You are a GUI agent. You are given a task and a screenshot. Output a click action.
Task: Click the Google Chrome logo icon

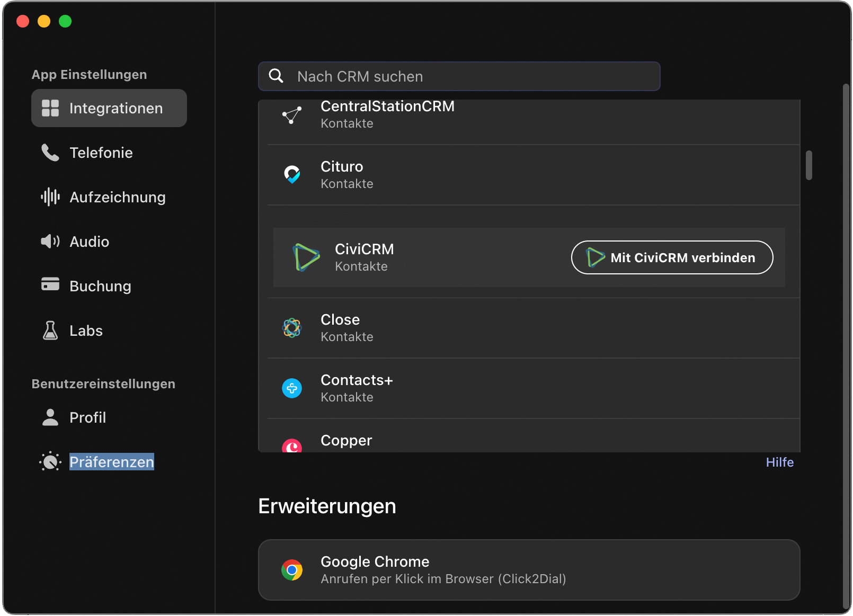292,570
